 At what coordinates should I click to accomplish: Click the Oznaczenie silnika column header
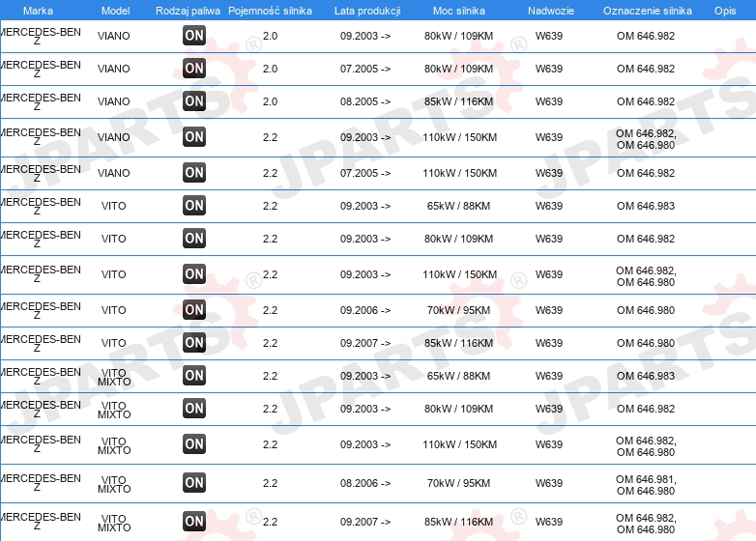click(648, 11)
